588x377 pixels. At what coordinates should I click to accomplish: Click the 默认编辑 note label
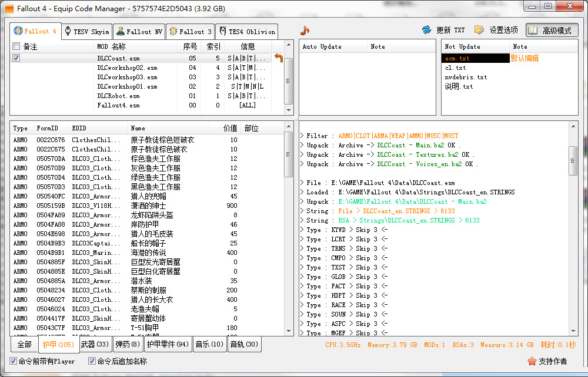coord(524,58)
